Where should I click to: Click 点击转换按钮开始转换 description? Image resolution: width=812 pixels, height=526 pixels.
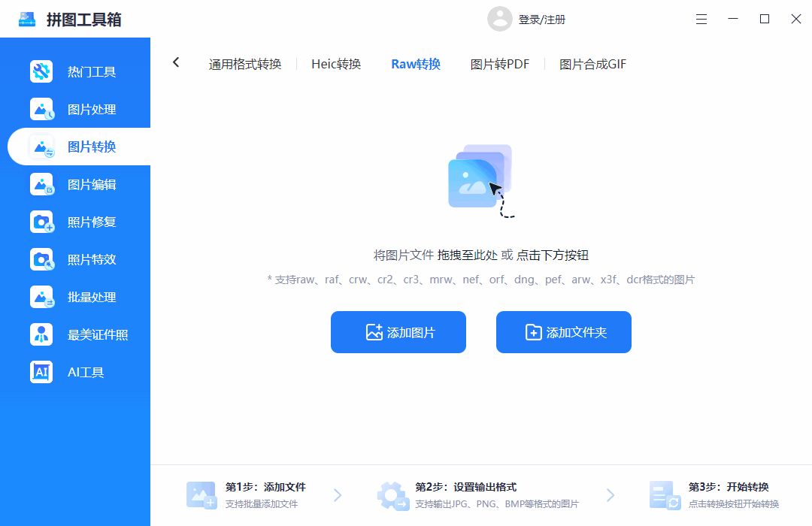click(733, 503)
